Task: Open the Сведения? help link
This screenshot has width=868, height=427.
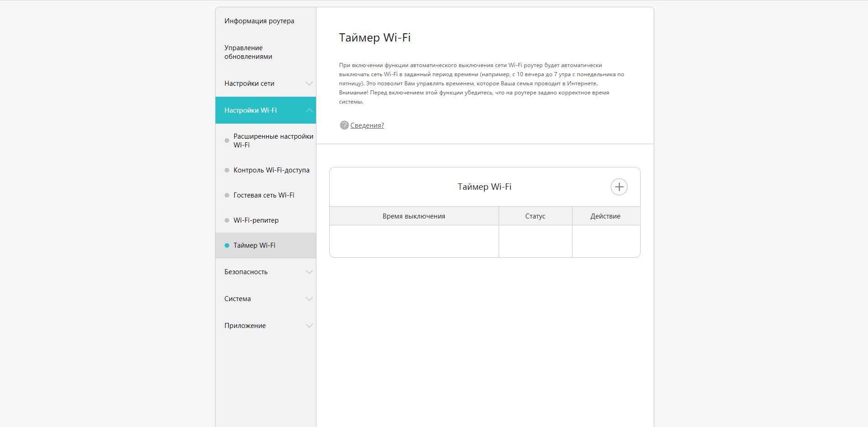Action: pyautogui.click(x=367, y=125)
